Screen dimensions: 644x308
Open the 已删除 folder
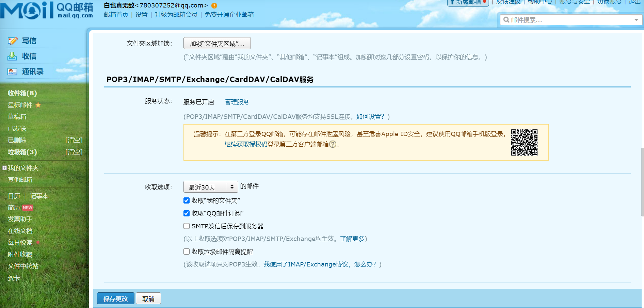coord(17,140)
